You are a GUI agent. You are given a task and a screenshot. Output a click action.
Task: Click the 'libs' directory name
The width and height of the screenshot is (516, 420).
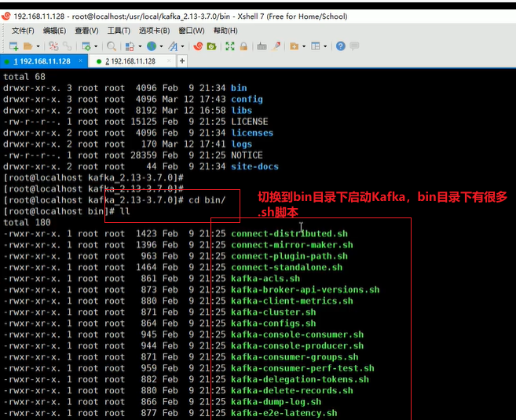click(242, 111)
